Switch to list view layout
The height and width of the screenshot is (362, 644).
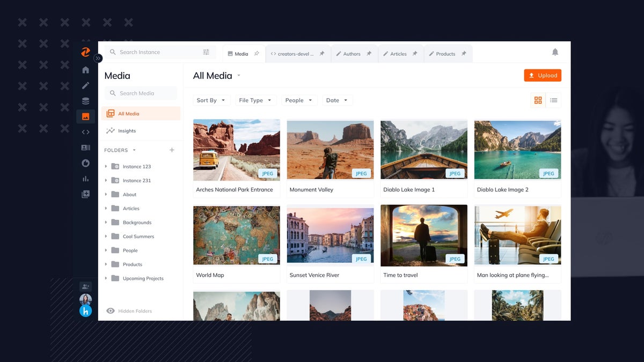(553, 100)
